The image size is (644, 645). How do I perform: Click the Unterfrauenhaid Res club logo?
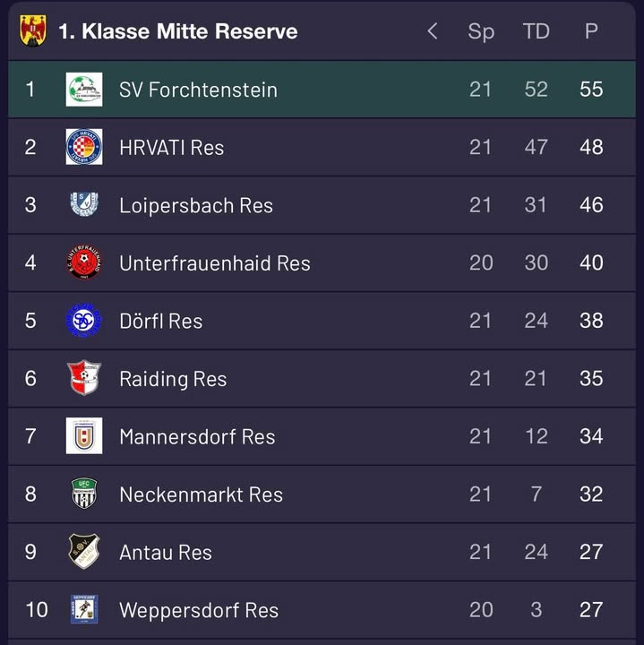(84, 262)
